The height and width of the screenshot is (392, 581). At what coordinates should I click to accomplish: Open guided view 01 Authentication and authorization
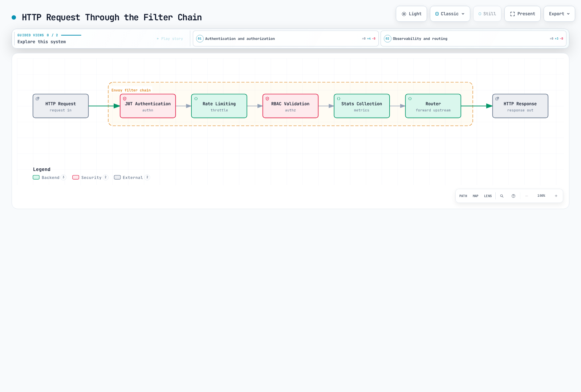coord(286,38)
